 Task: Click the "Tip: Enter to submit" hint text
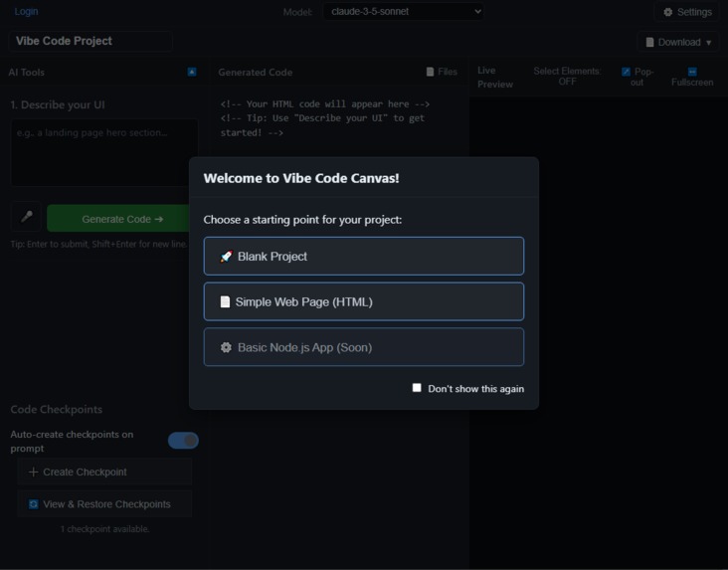98,244
